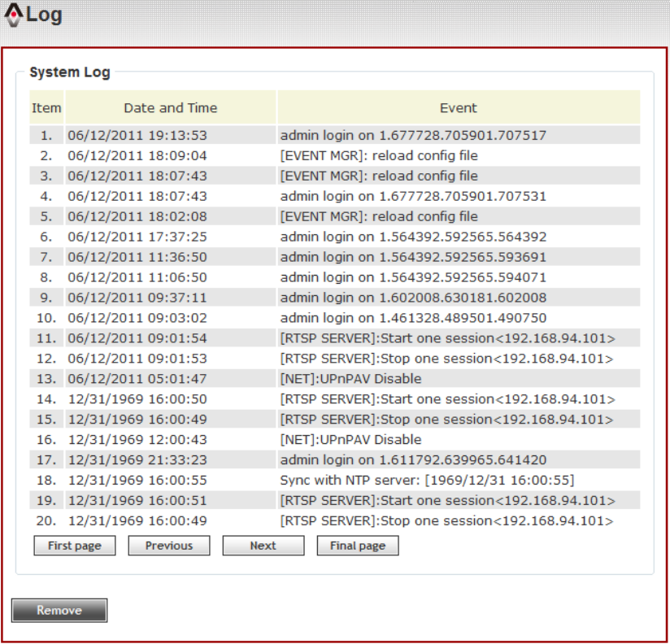This screenshot has width=670, height=644.
Task: Click the Remove button
Action: (59, 610)
